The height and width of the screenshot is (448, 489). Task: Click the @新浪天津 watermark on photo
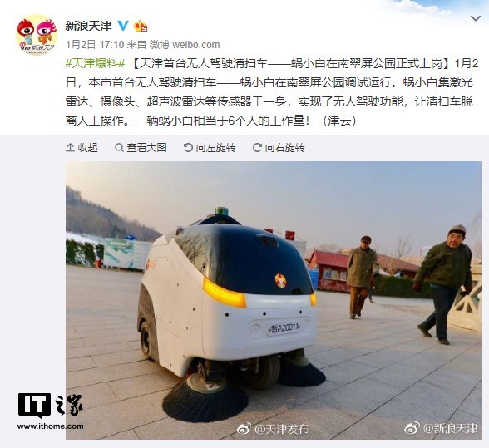click(441, 428)
